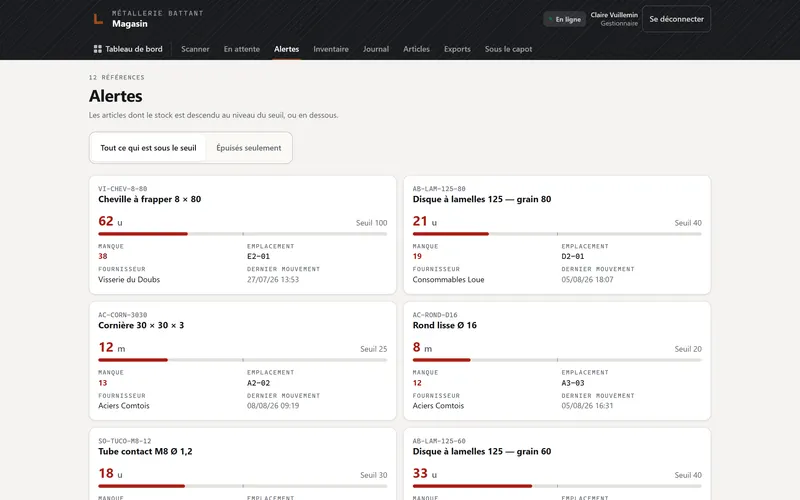Screen dimensions: 800x500
Task: Click the location E2-01
Action: 258,257
